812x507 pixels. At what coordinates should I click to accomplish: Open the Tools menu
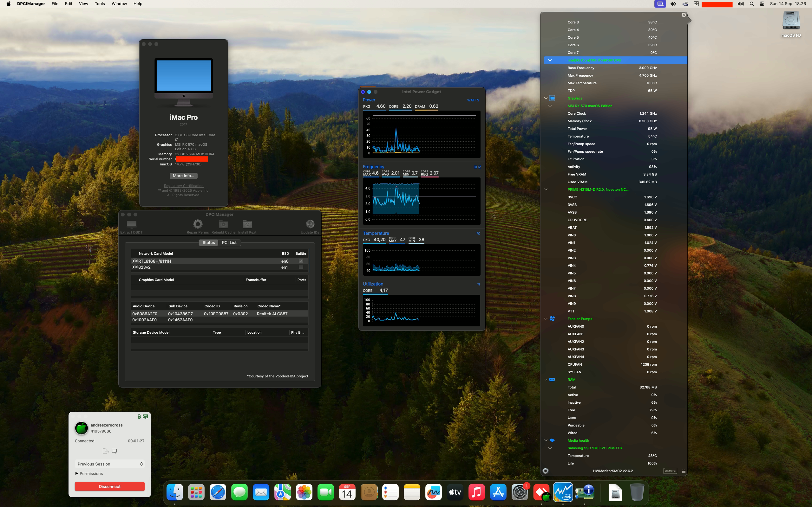click(x=100, y=4)
